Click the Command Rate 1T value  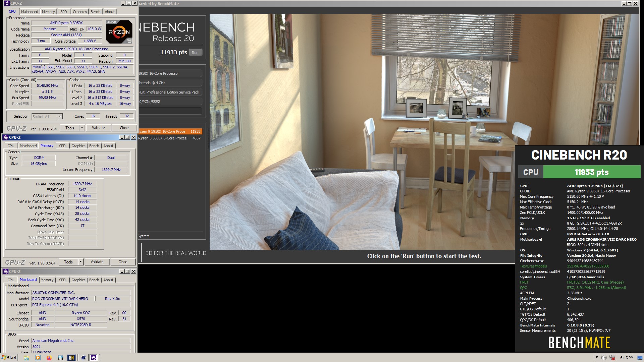(83, 226)
